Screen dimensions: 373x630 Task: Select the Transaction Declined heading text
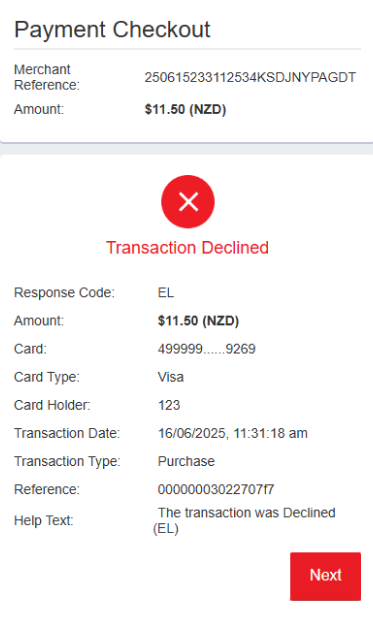click(x=187, y=248)
